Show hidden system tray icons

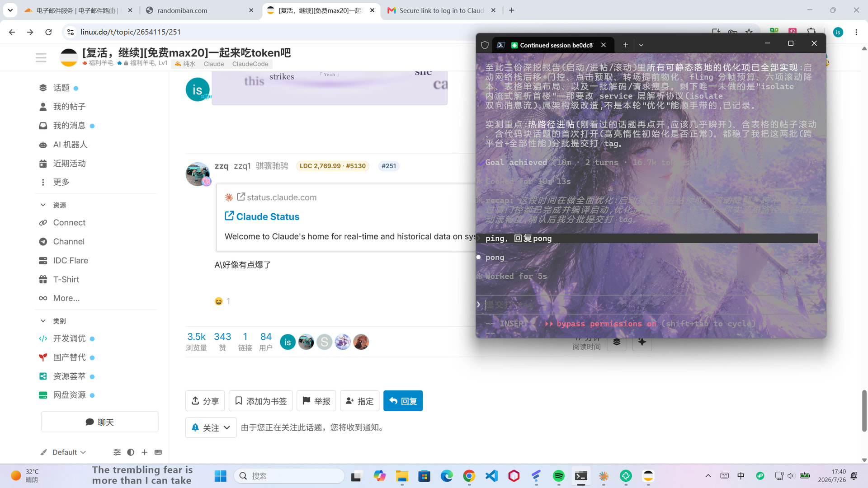708,476
